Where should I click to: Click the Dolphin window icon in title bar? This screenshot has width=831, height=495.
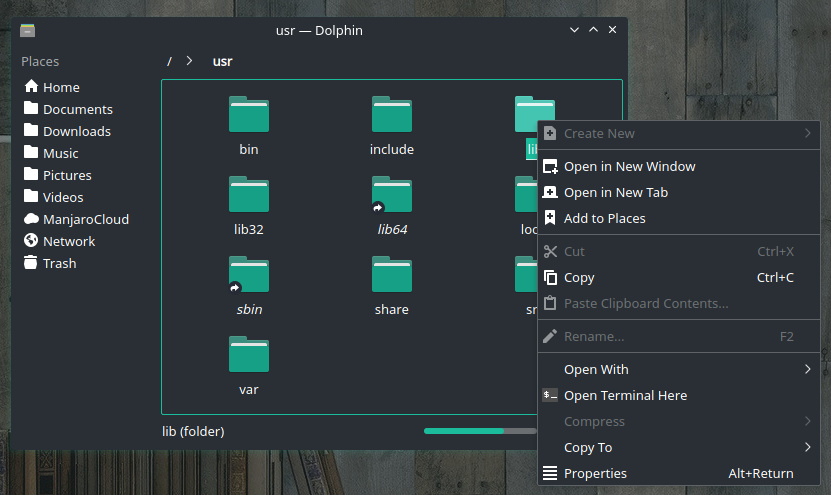28,30
